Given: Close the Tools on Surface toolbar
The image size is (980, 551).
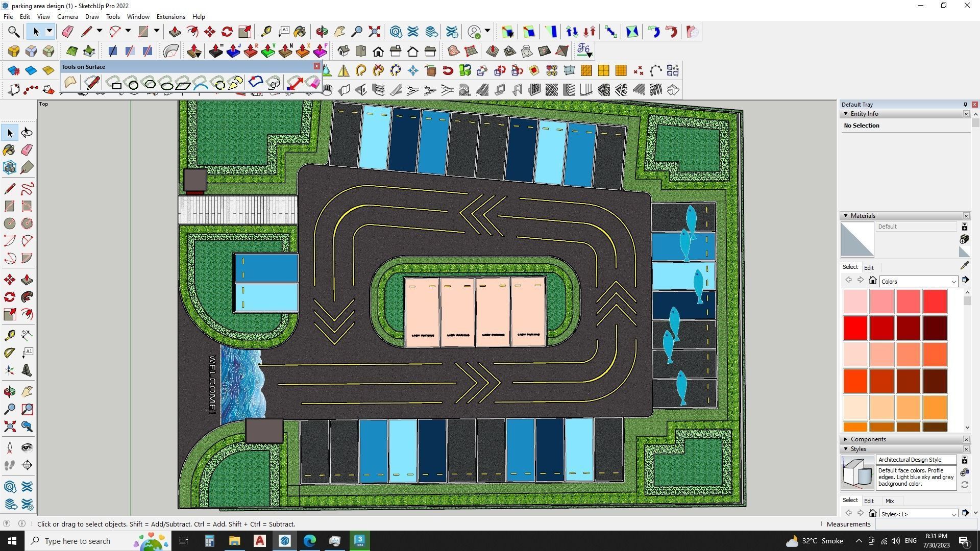Looking at the screenshot, I should tap(316, 66).
